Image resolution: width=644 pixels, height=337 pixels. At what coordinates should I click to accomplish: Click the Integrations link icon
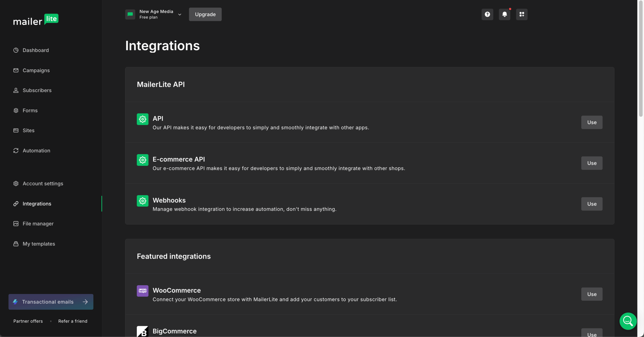click(16, 204)
